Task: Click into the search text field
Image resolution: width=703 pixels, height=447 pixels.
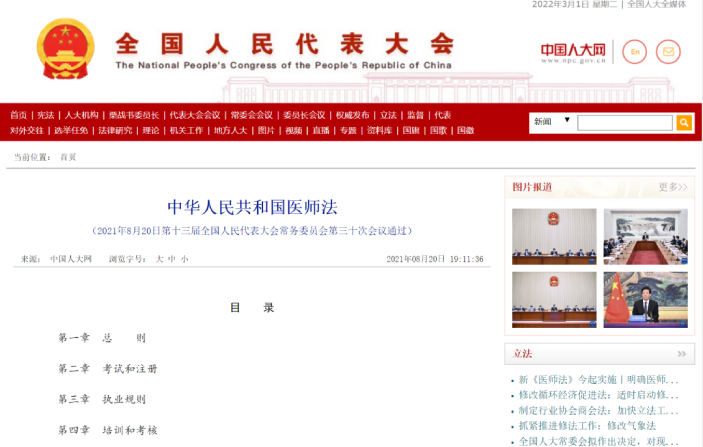Action: pyautogui.click(x=624, y=122)
